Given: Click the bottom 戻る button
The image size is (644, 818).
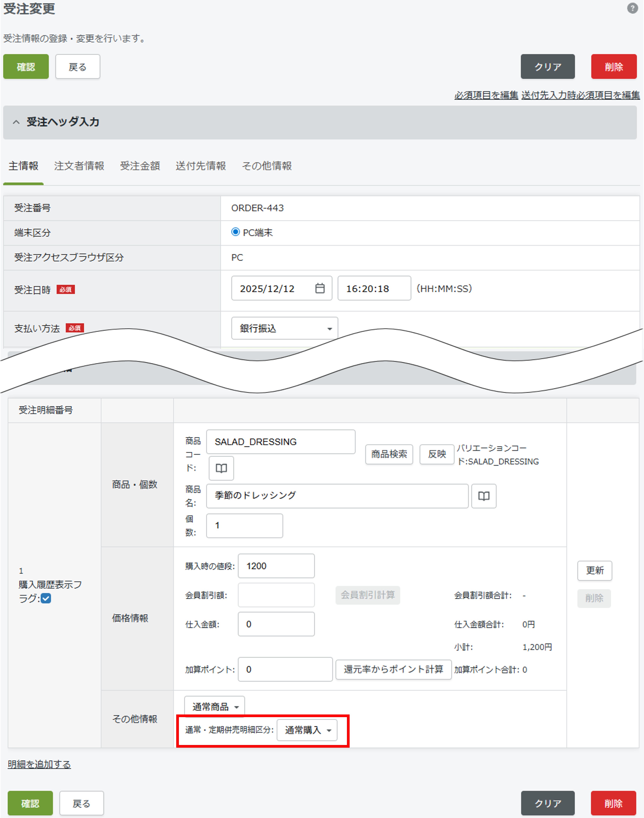Looking at the screenshot, I should pos(81,803).
